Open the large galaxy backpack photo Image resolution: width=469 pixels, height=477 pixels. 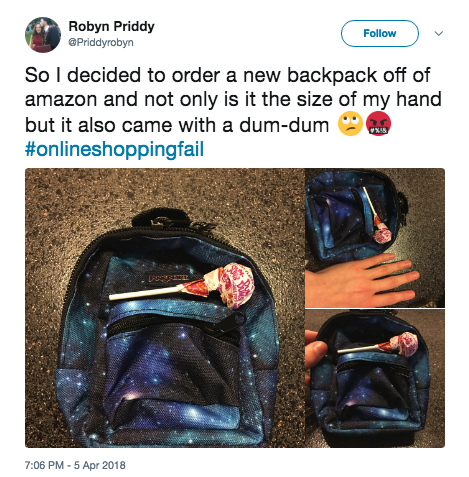pos(165,308)
